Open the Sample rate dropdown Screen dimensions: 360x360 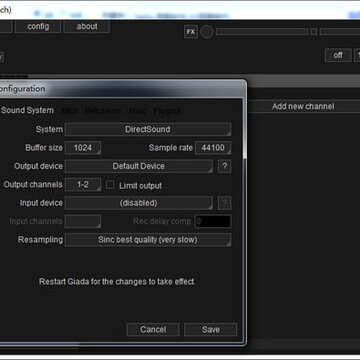point(213,148)
